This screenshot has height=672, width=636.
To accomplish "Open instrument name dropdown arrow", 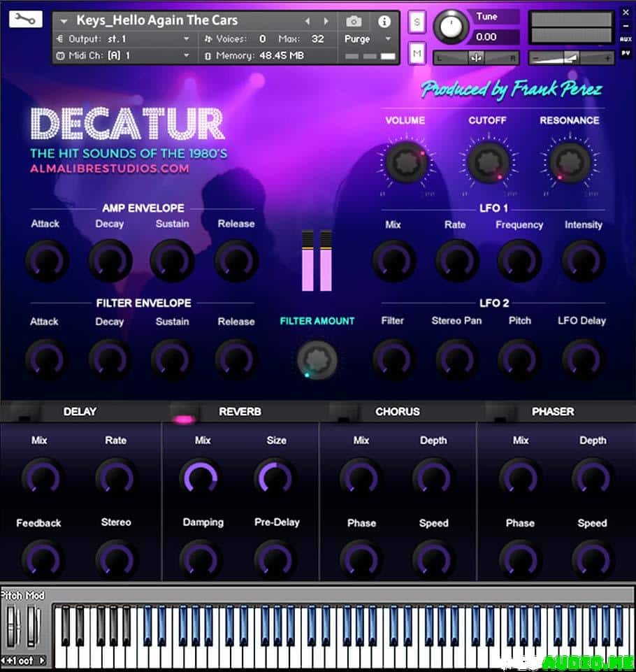I will click(64, 22).
